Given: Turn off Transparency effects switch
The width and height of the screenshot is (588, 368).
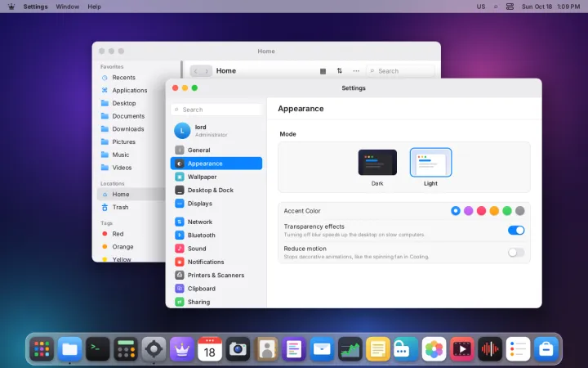Looking at the screenshot, I should point(516,230).
